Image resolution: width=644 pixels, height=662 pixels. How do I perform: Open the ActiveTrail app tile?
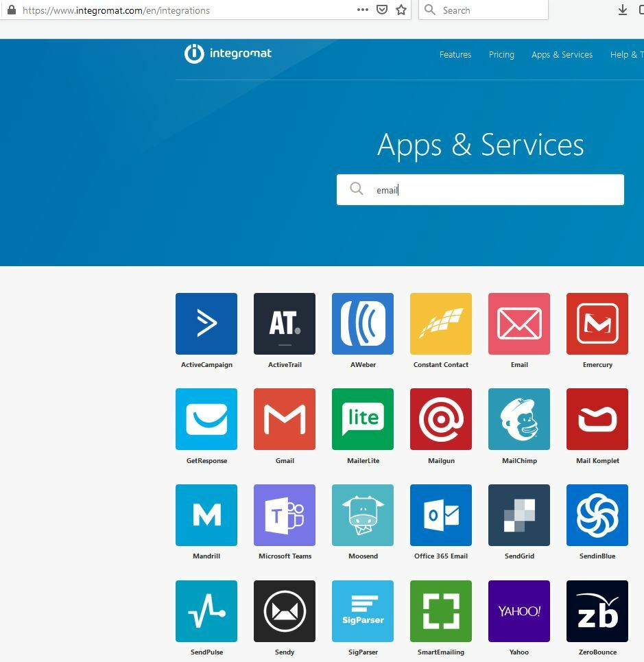pos(285,324)
